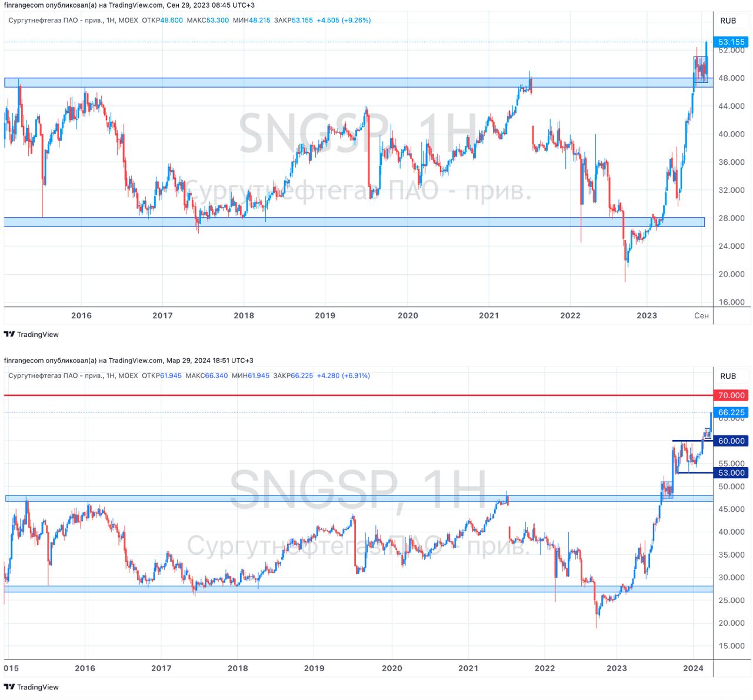Click the ОТКР 48.600 open value

[162, 20]
